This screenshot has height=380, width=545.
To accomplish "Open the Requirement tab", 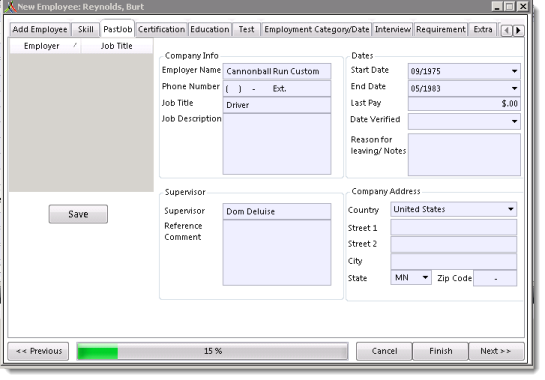I will 441,30.
